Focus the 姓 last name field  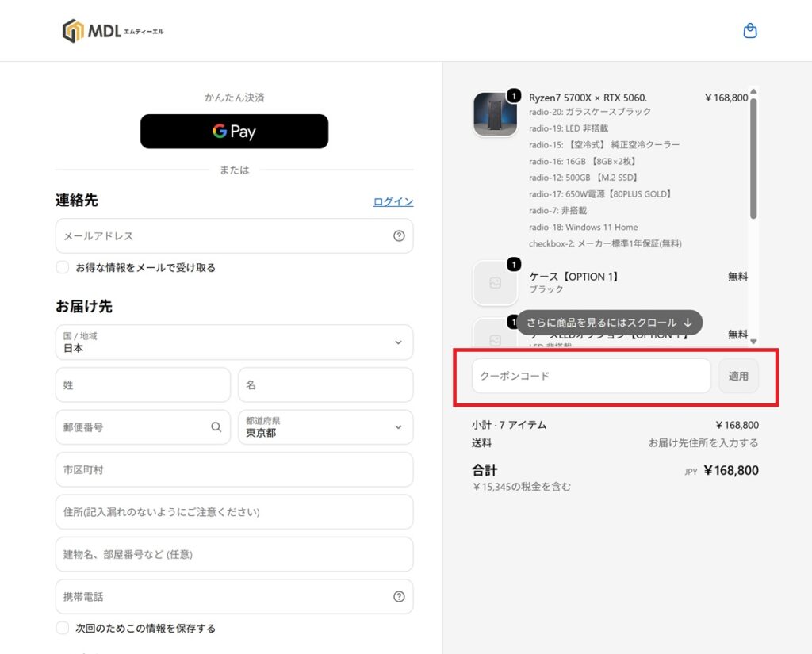click(x=143, y=384)
